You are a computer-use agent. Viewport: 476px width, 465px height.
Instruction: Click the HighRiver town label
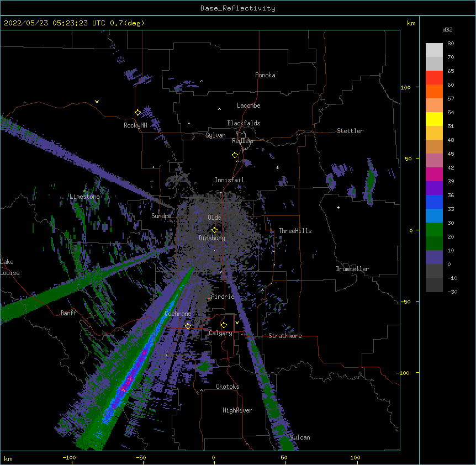pyautogui.click(x=237, y=410)
